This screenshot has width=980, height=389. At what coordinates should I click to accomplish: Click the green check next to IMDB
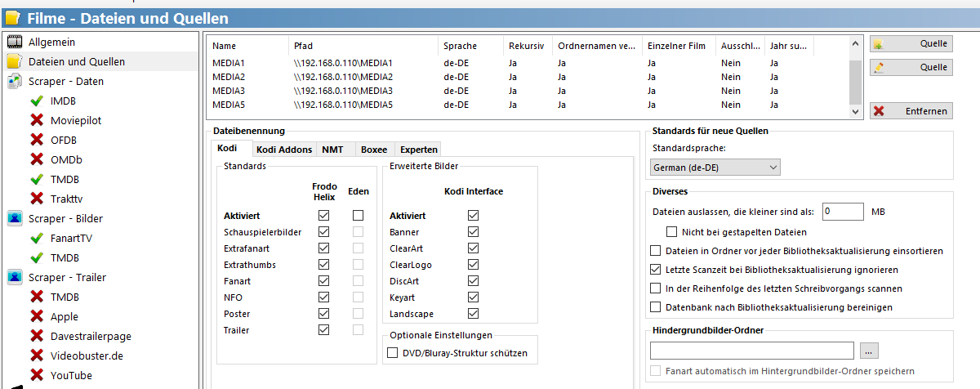point(37,101)
